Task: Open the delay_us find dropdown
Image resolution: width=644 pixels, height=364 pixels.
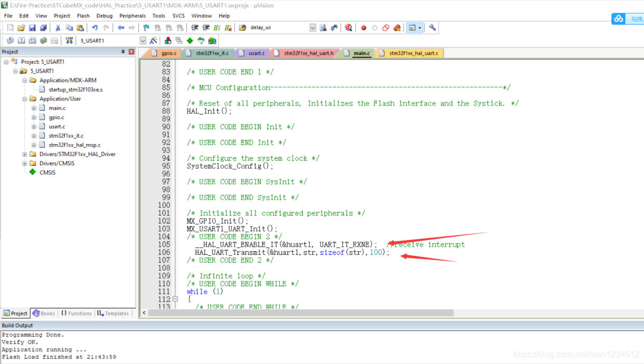Action: (x=313, y=28)
